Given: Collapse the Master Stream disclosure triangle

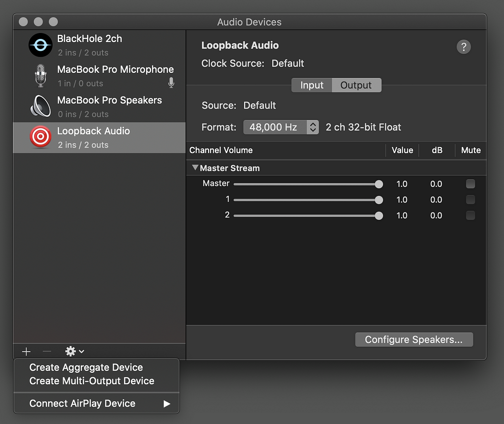Looking at the screenshot, I should click(x=195, y=167).
